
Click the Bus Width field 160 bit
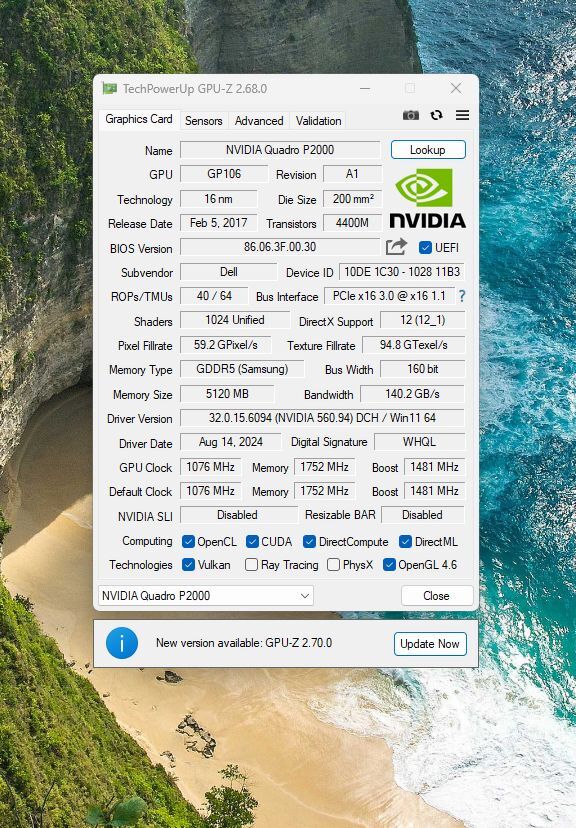pyautogui.click(x=423, y=369)
